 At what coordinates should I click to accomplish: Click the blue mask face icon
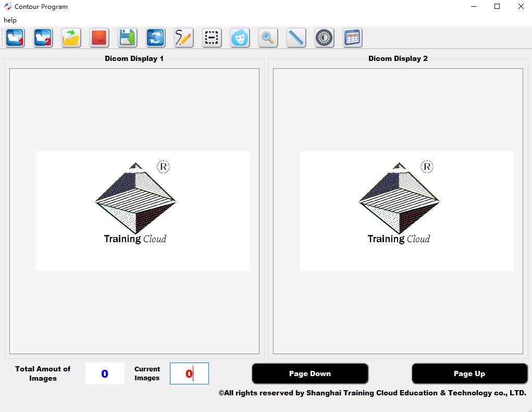pyautogui.click(x=240, y=38)
